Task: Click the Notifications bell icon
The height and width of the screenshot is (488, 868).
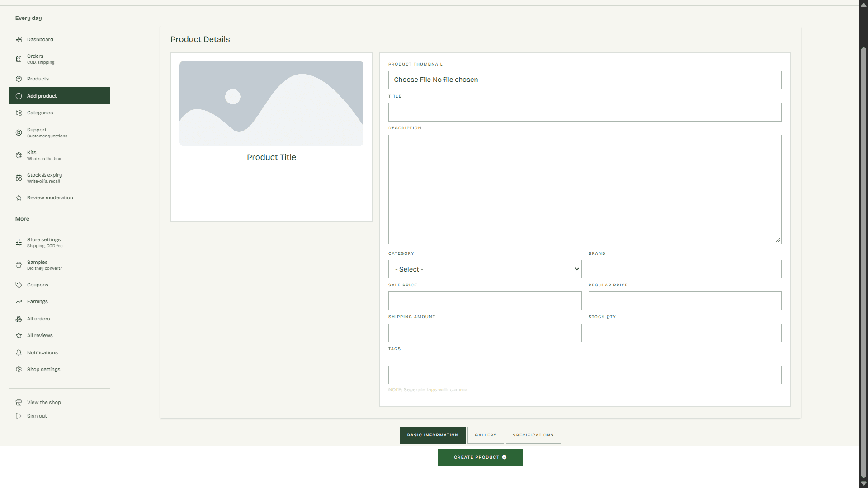Action: [19, 353]
